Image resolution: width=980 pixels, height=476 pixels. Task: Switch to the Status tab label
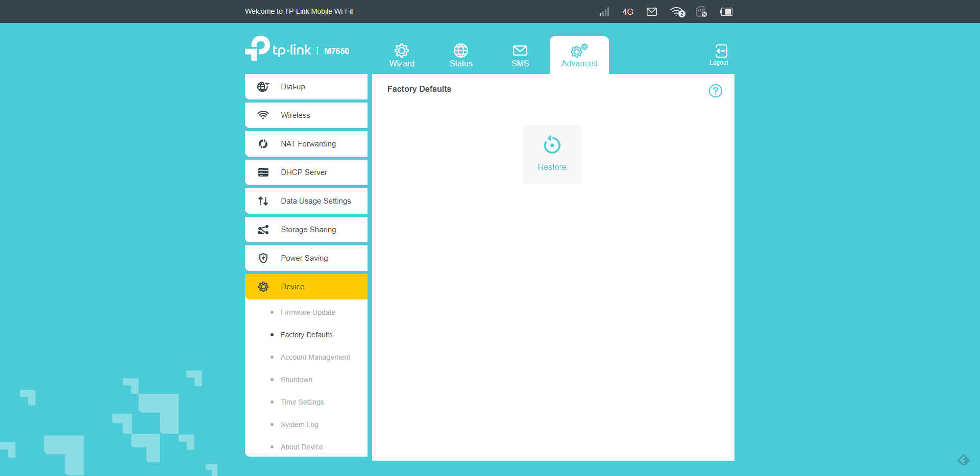[x=461, y=63]
